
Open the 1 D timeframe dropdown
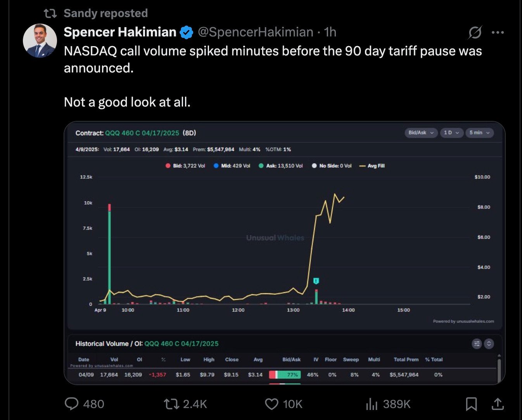pyautogui.click(x=452, y=133)
